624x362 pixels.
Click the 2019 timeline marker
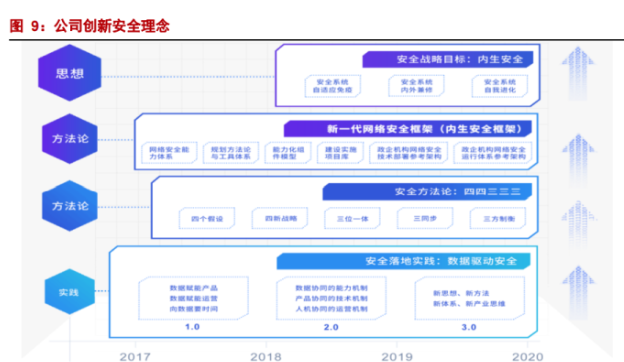tap(397, 356)
